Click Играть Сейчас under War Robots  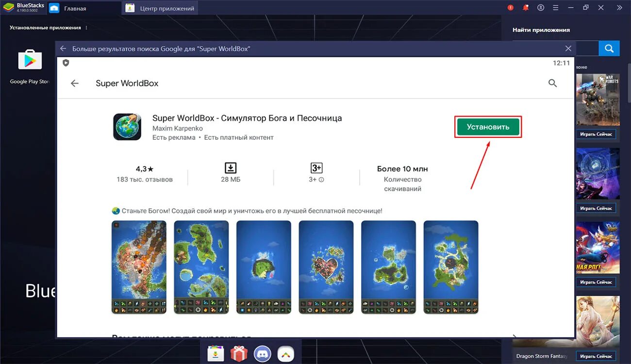click(x=596, y=134)
